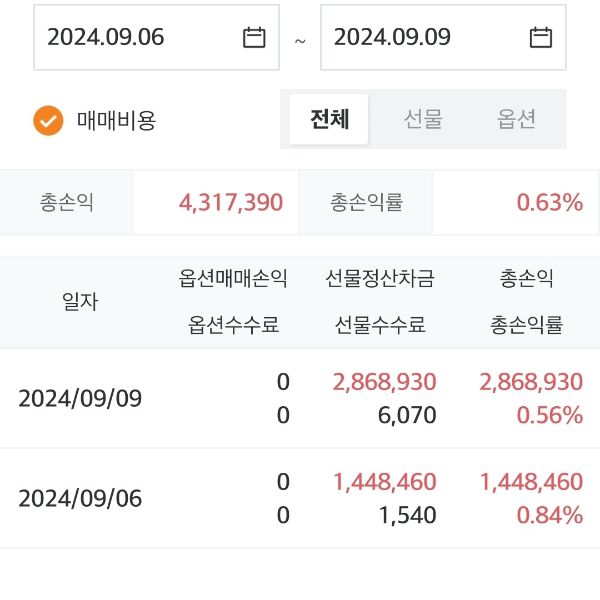Viewport: 600px width, 600px height.
Task: Click the 총손익 column header in table
Action: (x=527, y=279)
